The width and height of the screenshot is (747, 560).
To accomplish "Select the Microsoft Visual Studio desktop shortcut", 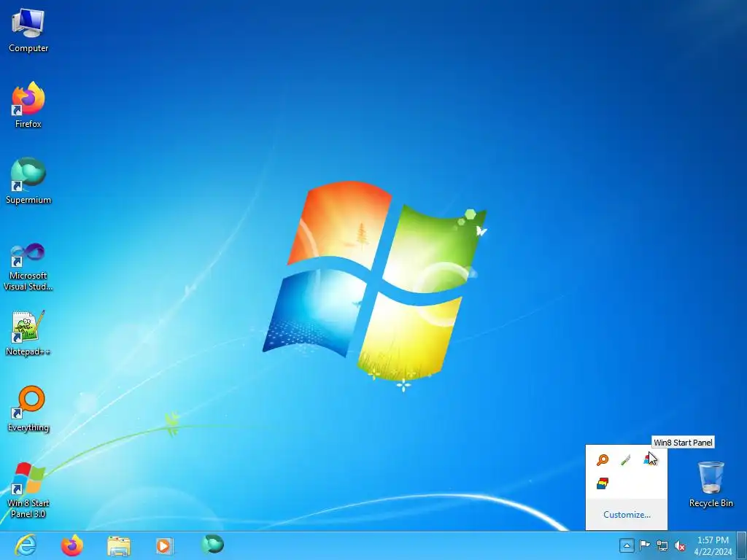I will [x=28, y=267].
